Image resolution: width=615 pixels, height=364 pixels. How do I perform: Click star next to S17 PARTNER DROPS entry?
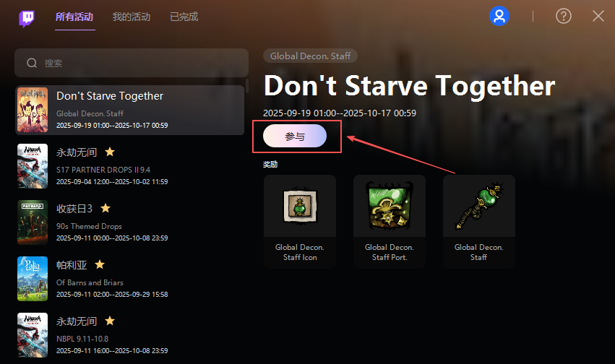[110, 152]
